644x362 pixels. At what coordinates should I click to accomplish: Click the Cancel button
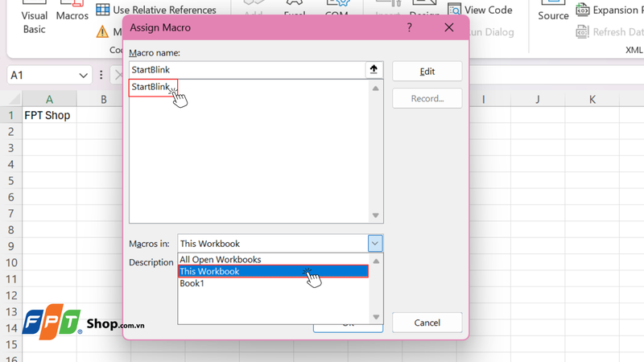click(x=427, y=323)
